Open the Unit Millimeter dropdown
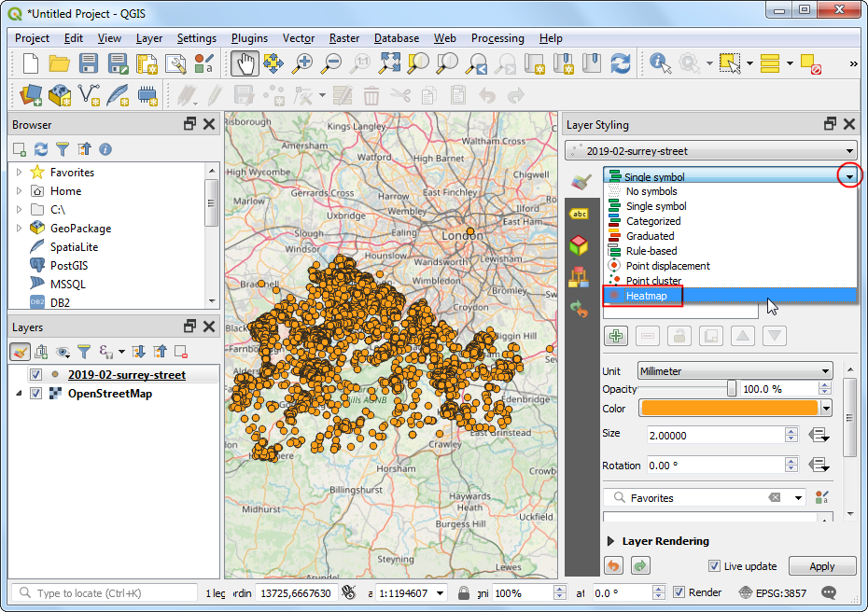Viewport: 868px width, 612px height. click(735, 371)
